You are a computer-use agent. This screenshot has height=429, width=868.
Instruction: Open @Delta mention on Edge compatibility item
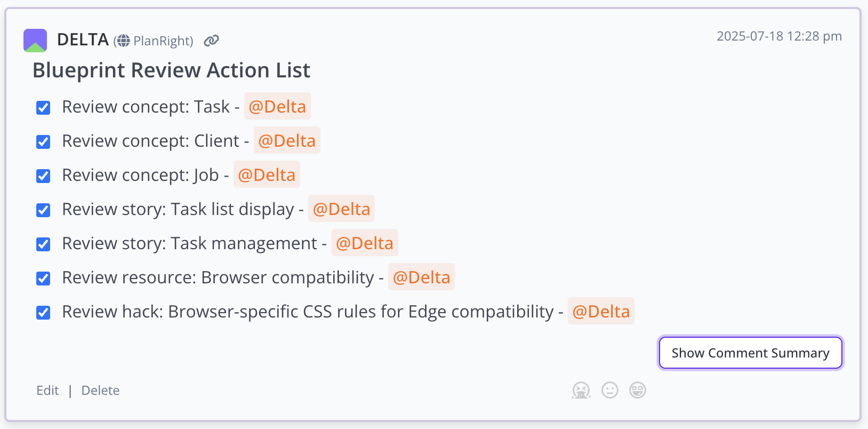(601, 311)
